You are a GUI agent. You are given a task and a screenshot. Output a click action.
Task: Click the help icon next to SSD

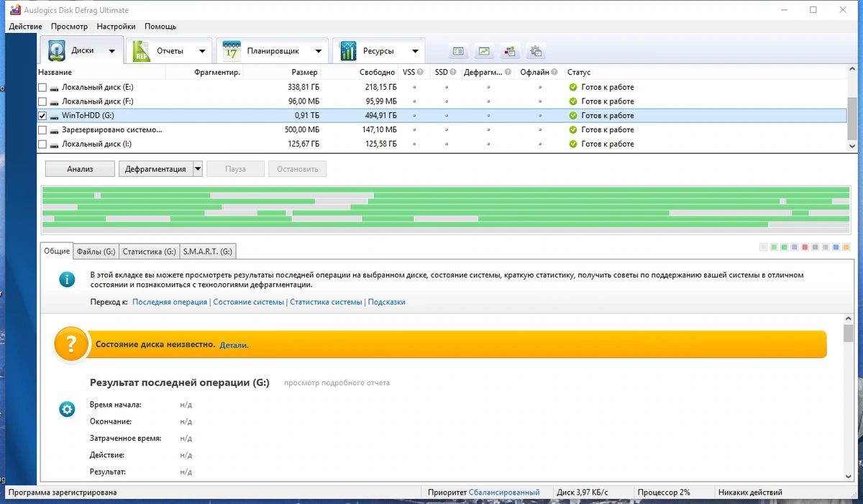click(453, 72)
